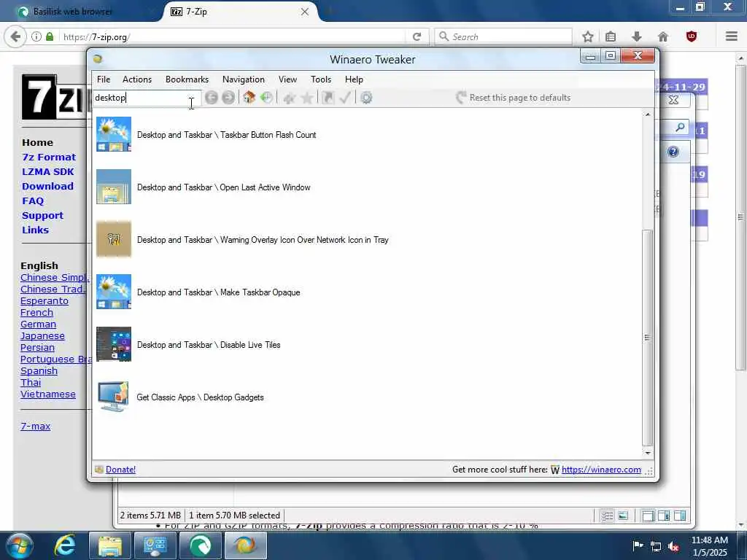The width and height of the screenshot is (747, 560).
Task: Open the File menu in Winaero Tweaker
Action: [104, 79]
